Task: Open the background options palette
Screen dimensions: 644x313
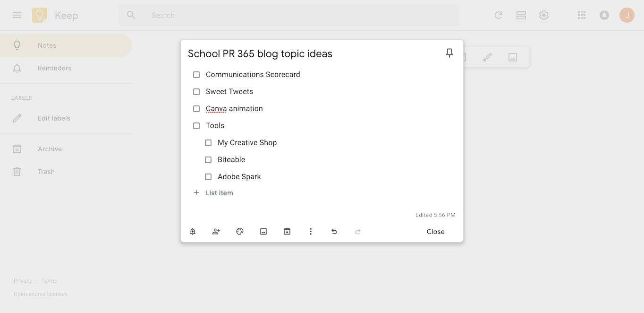Action: pyautogui.click(x=240, y=232)
